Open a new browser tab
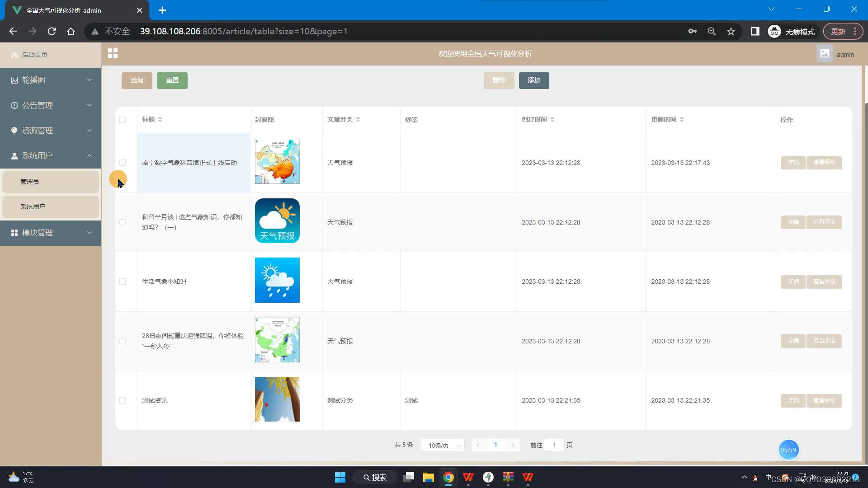The height and width of the screenshot is (488, 868). tap(162, 10)
